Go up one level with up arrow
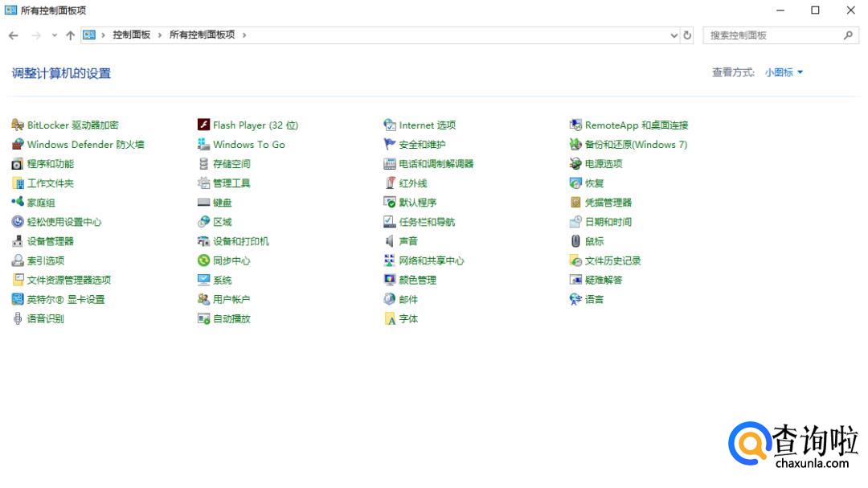This screenshot has width=868, height=488. (x=70, y=35)
